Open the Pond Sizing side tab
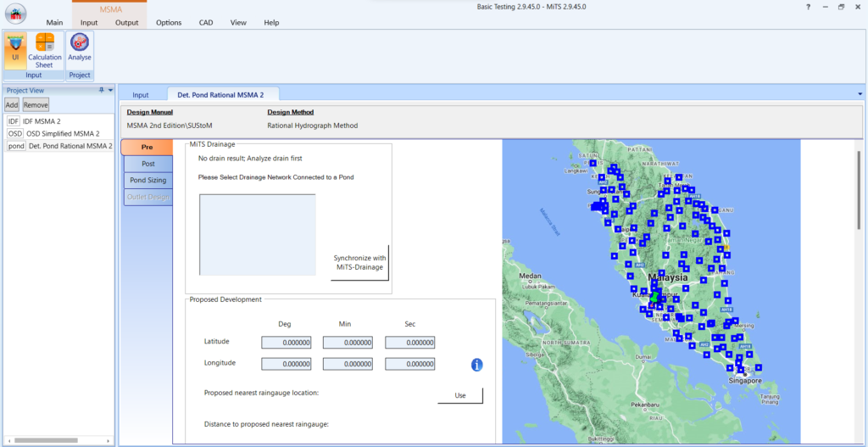This screenshot has width=868, height=447. tap(148, 181)
